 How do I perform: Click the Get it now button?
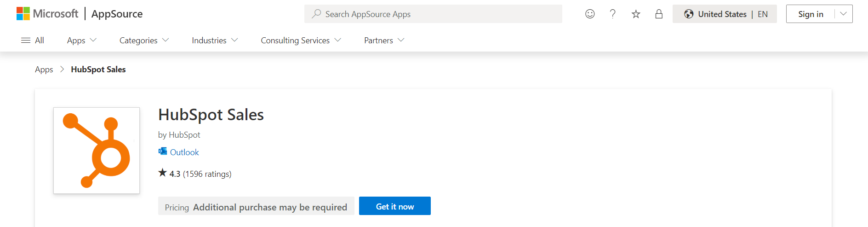[x=395, y=206]
